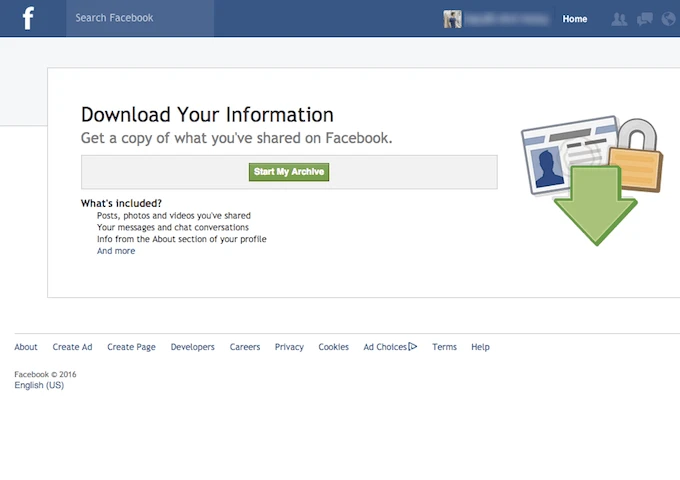The image size is (680, 480).
Task: Go to Home in the top bar
Action: coord(575,19)
